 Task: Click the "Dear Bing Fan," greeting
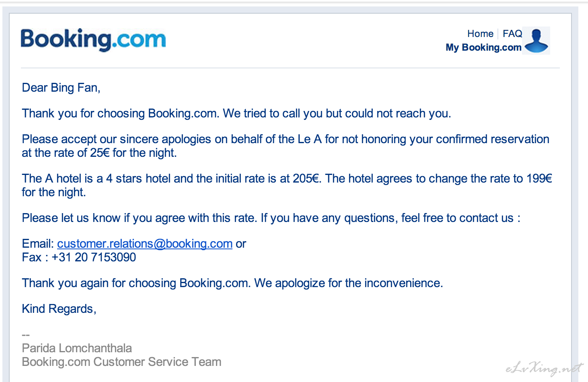click(61, 88)
